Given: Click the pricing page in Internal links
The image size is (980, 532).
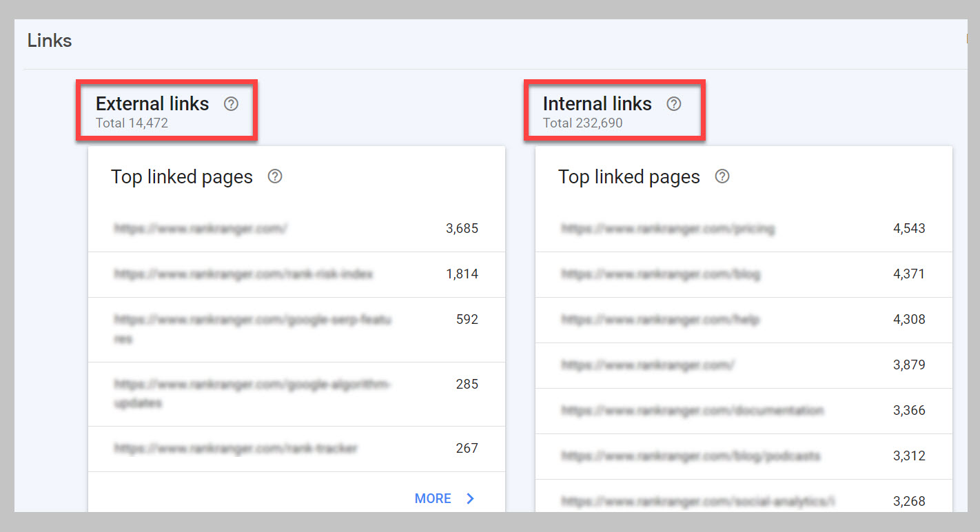Looking at the screenshot, I should pyautogui.click(x=666, y=228).
